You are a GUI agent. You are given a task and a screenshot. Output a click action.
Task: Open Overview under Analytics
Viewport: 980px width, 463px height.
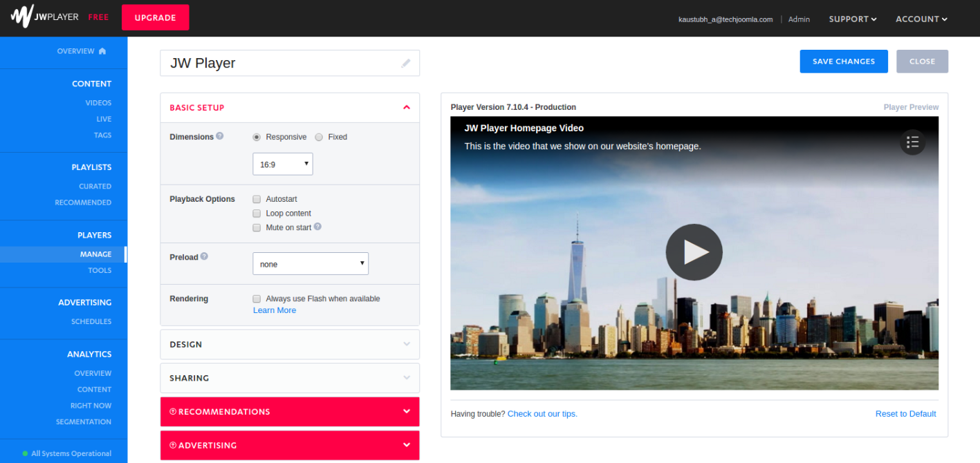(93, 373)
